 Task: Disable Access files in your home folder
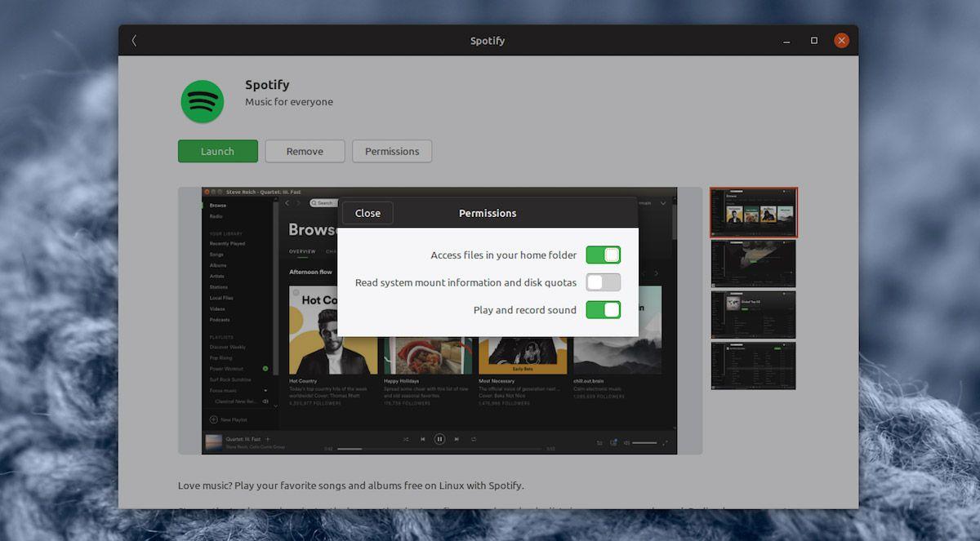click(x=603, y=255)
